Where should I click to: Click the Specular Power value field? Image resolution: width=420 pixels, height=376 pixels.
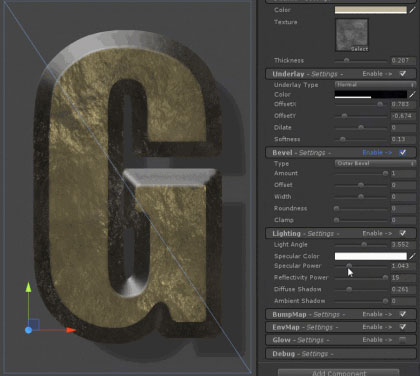pyautogui.click(x=403, y=266)
